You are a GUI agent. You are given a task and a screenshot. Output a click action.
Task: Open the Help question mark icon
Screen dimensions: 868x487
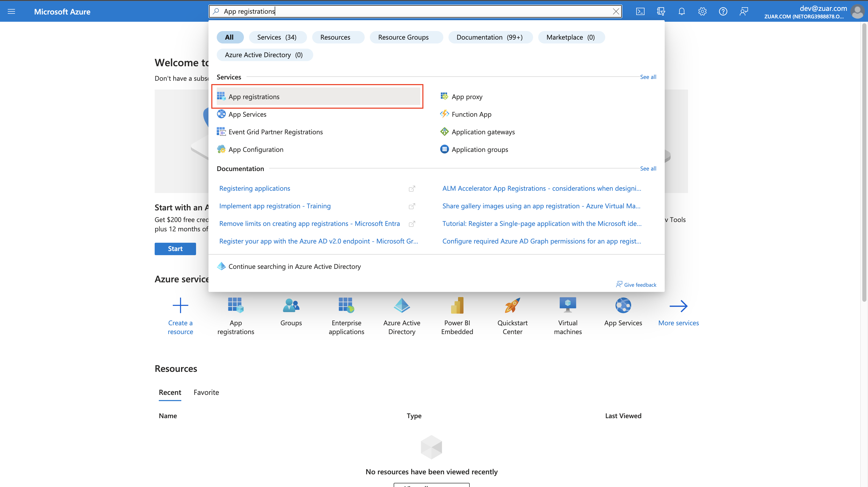click(x=723, y=11)
